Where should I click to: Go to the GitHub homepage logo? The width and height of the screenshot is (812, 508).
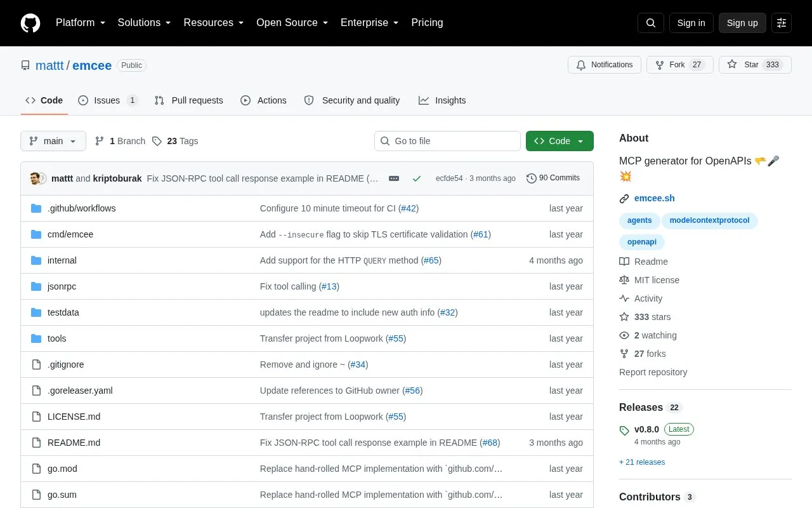coord(30,23)
